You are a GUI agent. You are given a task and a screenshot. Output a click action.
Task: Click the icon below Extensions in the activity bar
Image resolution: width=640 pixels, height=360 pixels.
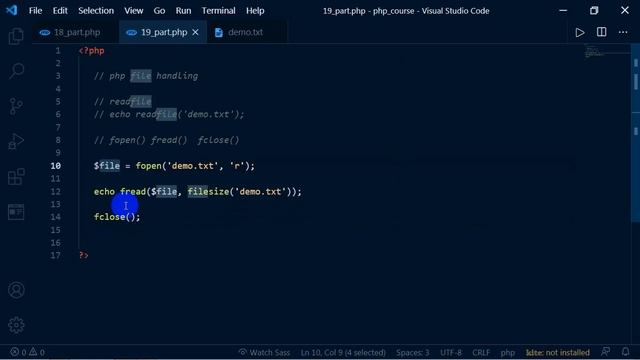click(x=16, y=212)
